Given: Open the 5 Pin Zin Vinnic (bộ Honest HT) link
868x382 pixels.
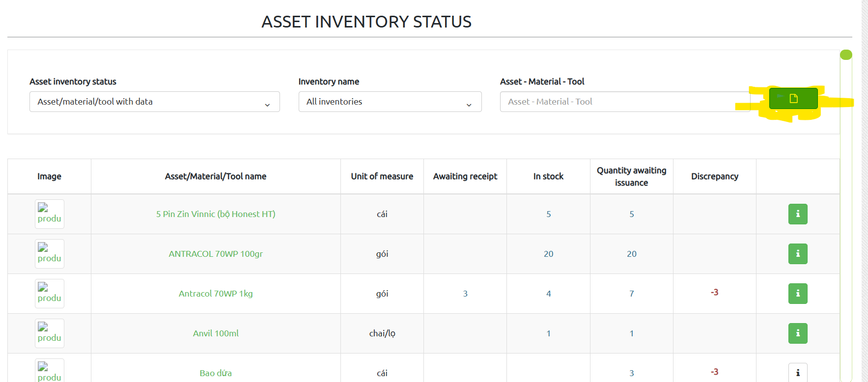Looking at the screenshot, I should tap(216, 214).
